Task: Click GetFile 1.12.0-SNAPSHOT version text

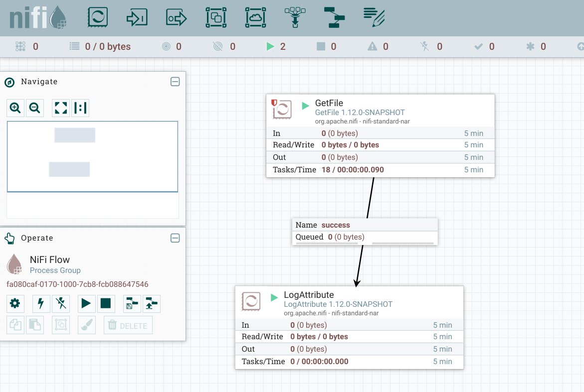Action: click(360, 112)
